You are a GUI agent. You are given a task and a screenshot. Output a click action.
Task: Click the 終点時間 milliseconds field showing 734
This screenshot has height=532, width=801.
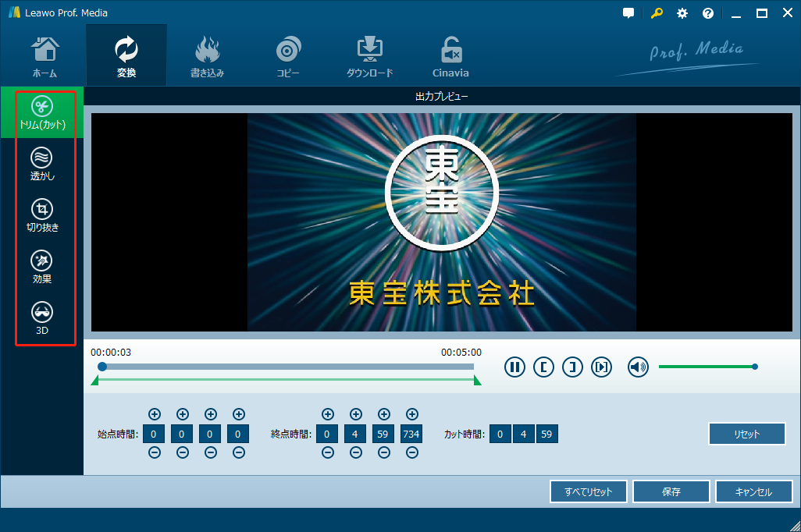(x=411, y=434)
